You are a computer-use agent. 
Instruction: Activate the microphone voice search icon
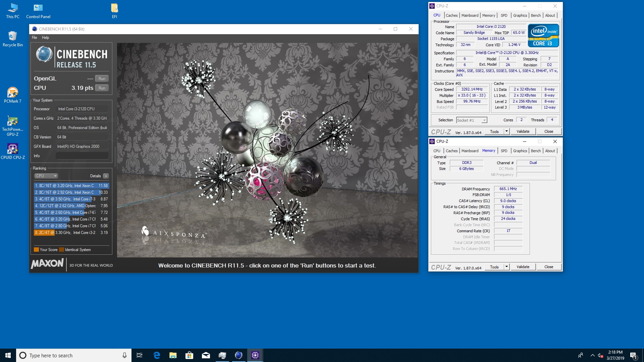pyautogui.click(x=124, y=355)
